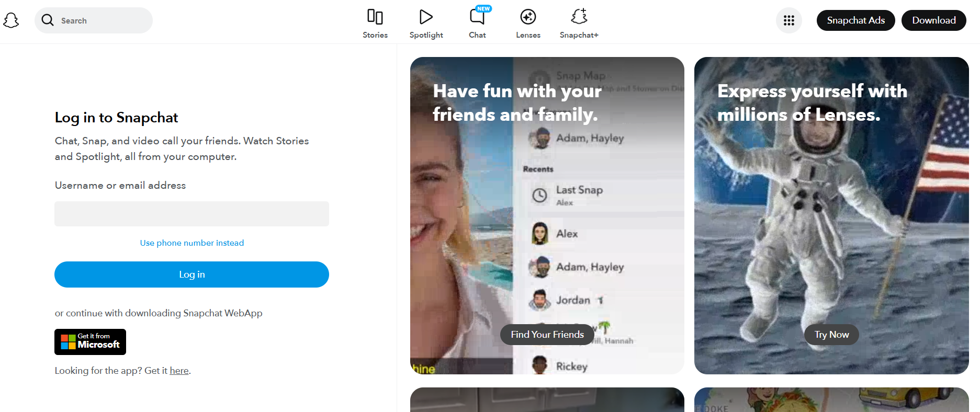Click Get it from Microsoft badge
The image size is (980, 412).
coord(90,342)
